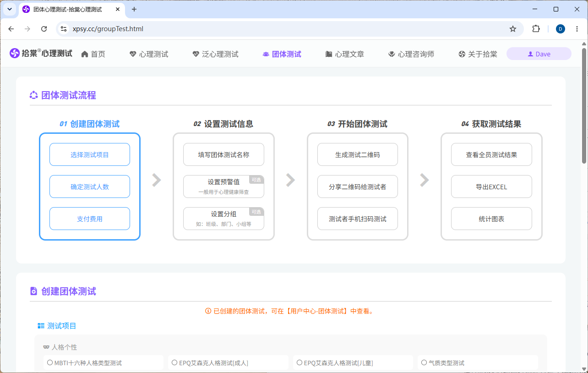Click the group icon beside 团体测试

coord(266,54)
